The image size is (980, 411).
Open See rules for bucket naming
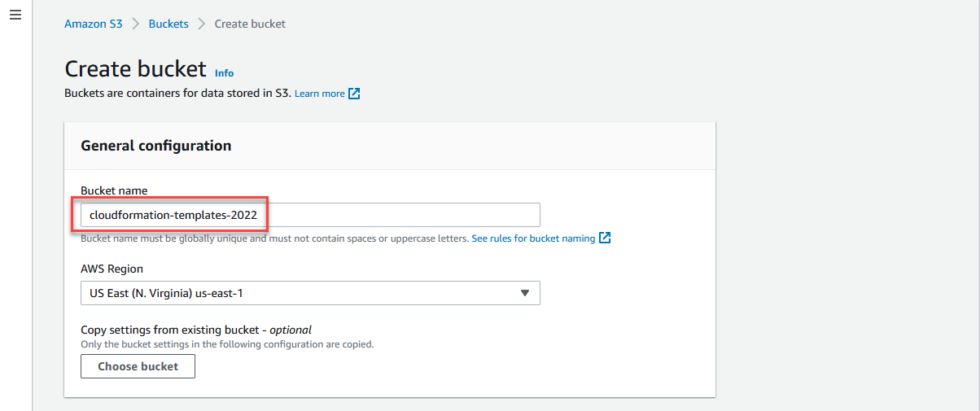coord(533,238)
